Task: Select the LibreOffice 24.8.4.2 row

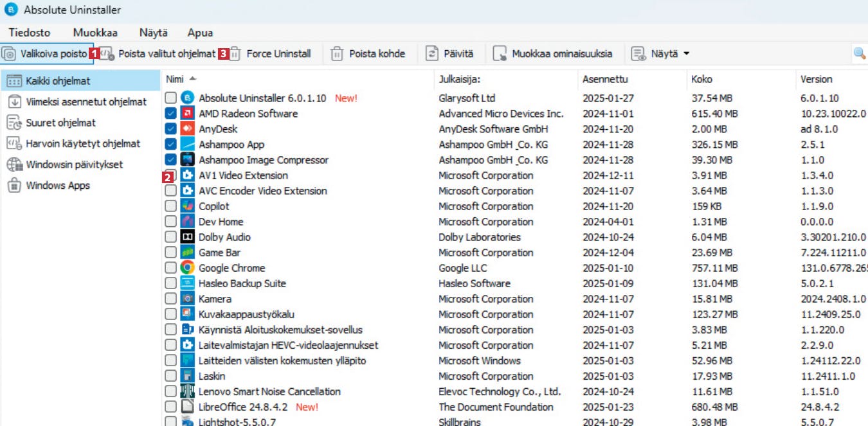Action: click(514, 407)
